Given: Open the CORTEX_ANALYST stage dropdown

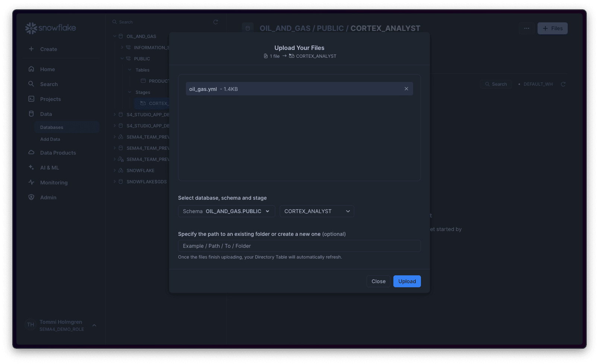Looking at the screenshot, I should click(x=316, y=211).
